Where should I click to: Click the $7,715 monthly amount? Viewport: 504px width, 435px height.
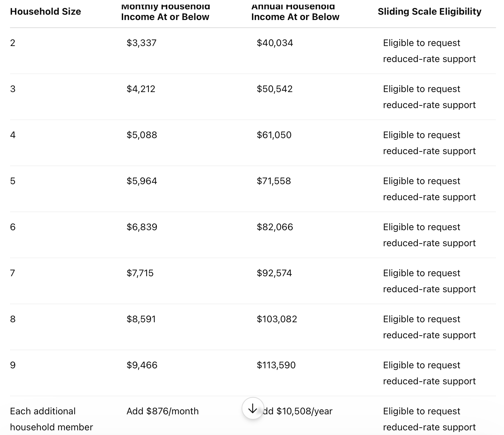point(140,273)
